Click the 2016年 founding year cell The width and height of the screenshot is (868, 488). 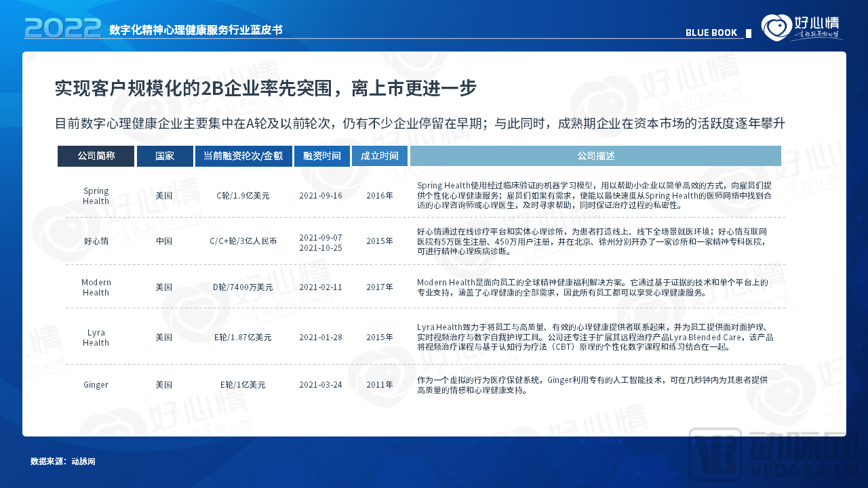(380, 196)
